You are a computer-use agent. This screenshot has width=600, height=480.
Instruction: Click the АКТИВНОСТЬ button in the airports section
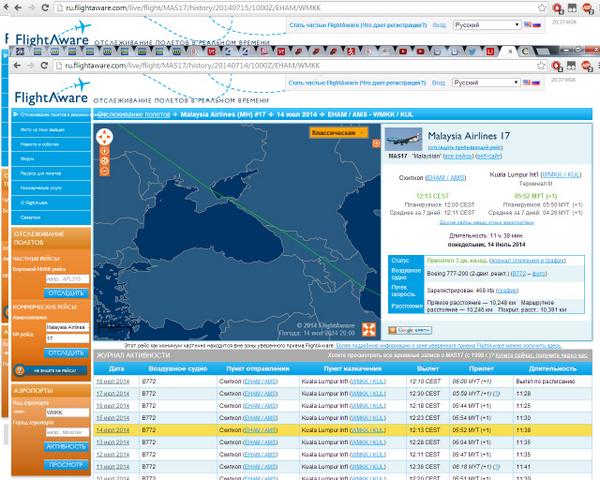tap(66, 447)
